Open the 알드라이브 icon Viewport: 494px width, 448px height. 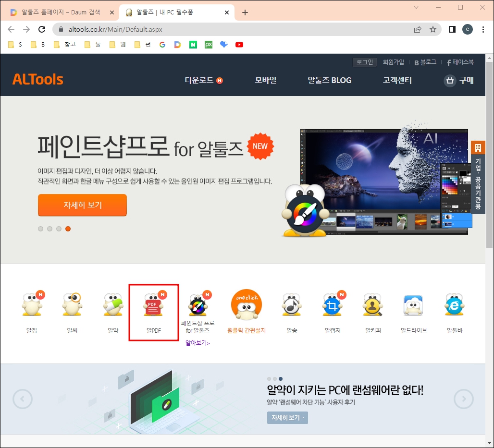tap(413, 305)
